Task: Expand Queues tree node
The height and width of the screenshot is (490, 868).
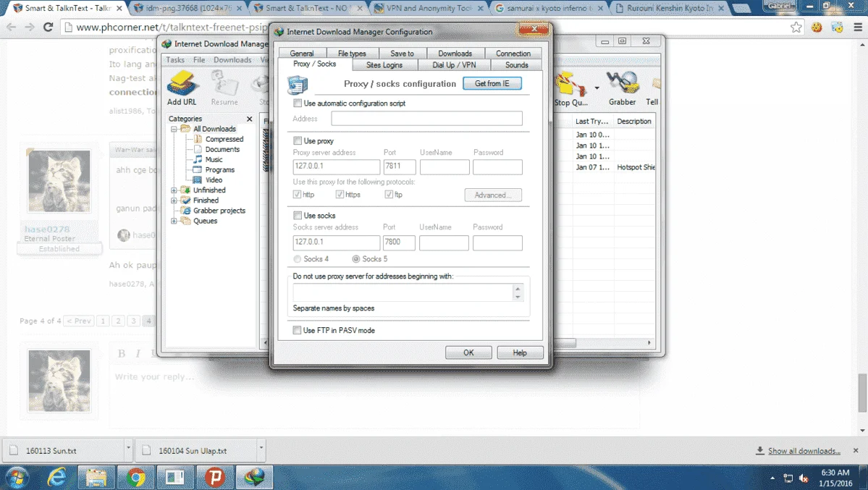Action: (174, 221)
